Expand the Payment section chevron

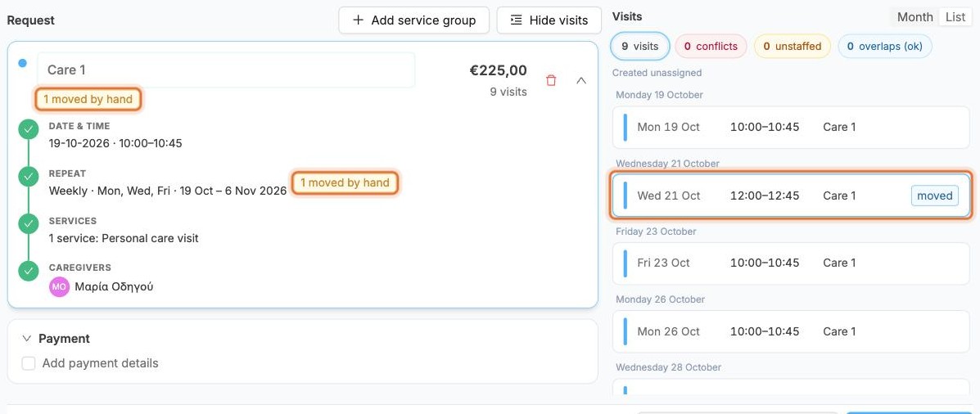click(x=26, y=339)
